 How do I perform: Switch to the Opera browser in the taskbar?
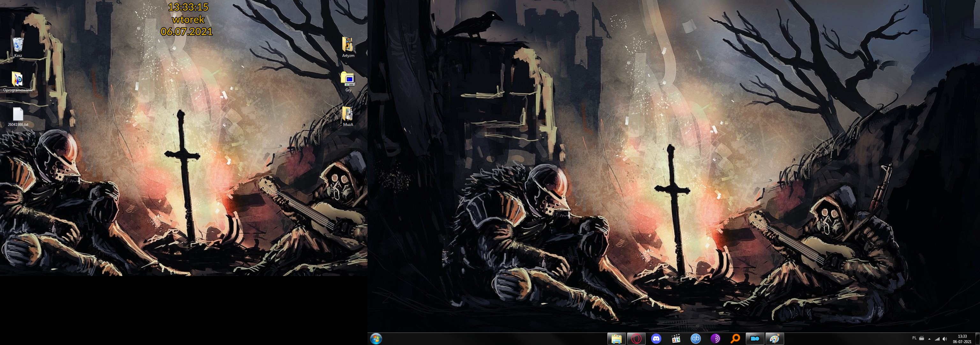click(x=636, y=339)
